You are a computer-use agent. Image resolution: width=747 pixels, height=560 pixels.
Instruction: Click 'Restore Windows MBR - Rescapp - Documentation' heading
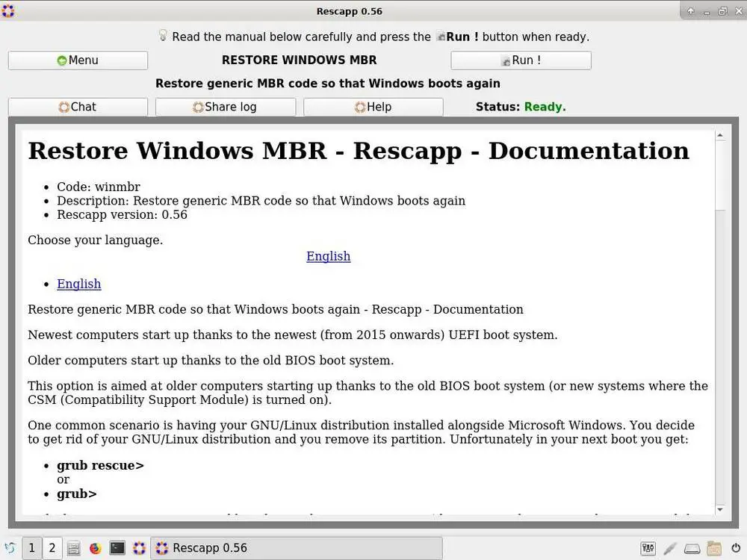tap(359, 151)
